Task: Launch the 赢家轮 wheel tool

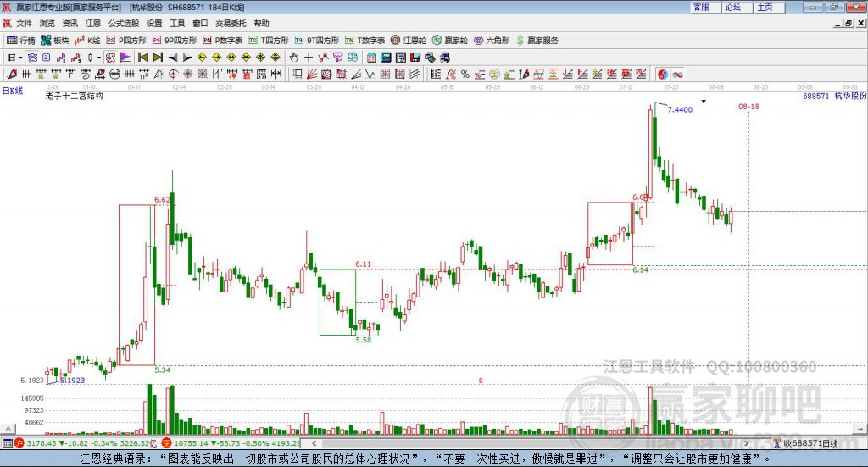Action: [x=450, y=41]
